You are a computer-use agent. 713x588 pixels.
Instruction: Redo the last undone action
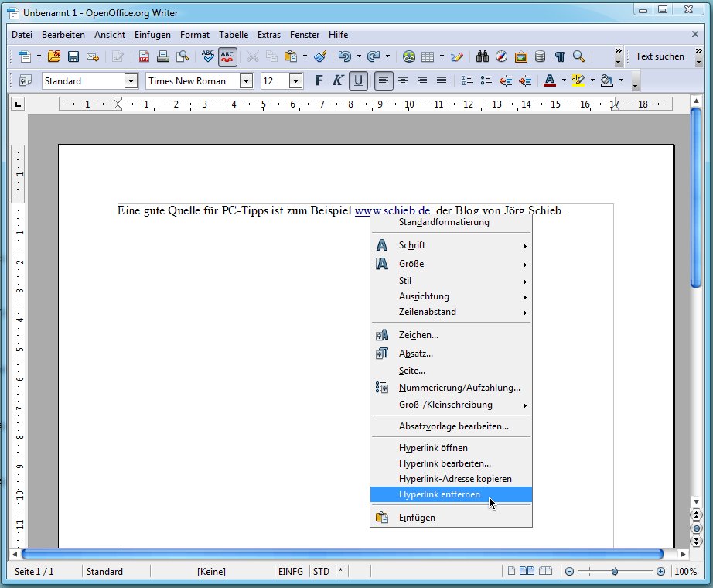point(374,56)
